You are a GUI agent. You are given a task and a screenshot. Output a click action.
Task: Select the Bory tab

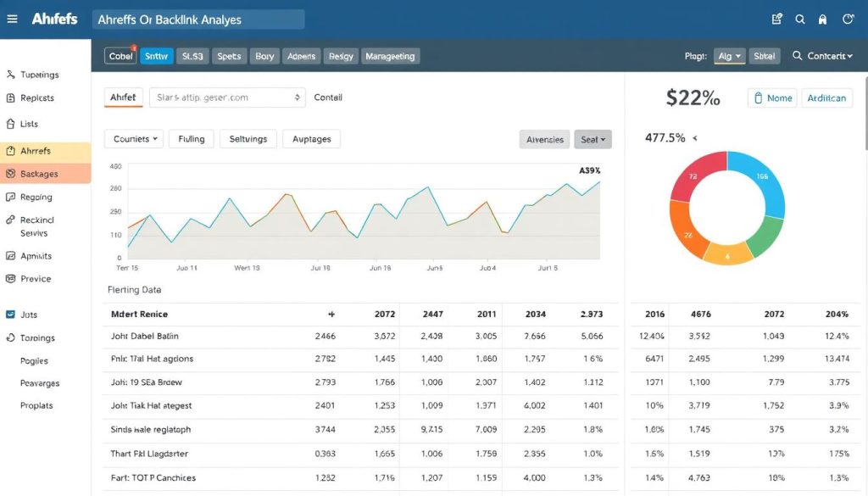[x=264, y=56]
